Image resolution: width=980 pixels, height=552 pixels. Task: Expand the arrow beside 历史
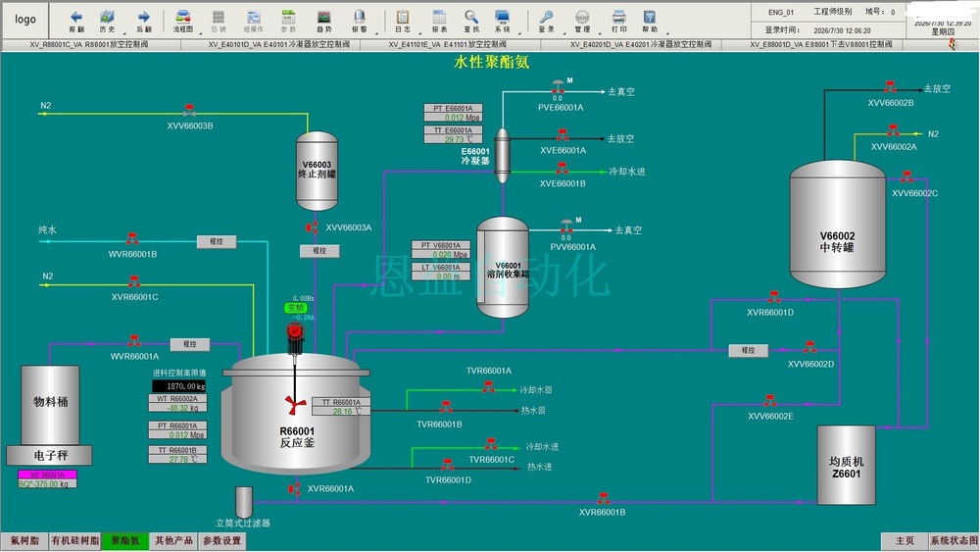tap(123, 32)
